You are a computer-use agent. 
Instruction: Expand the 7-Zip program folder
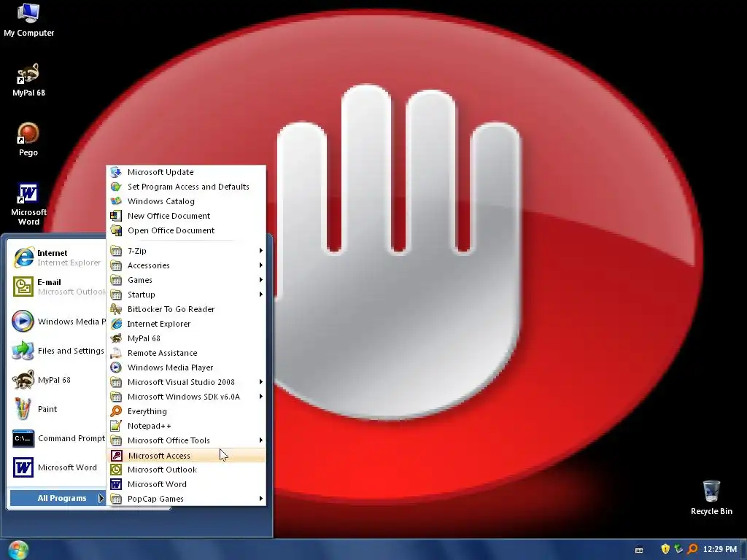(x=186, y=251)
